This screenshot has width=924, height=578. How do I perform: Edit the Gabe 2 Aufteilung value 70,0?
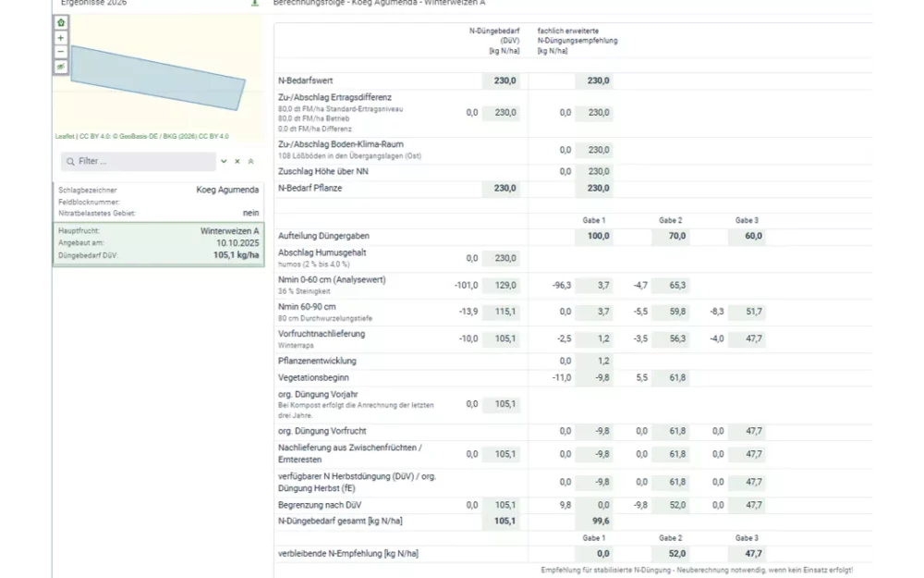click(670, 236)
